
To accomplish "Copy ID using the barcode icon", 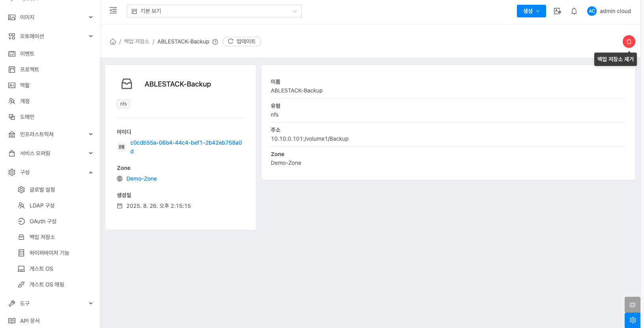I will (x=122, y=147).
